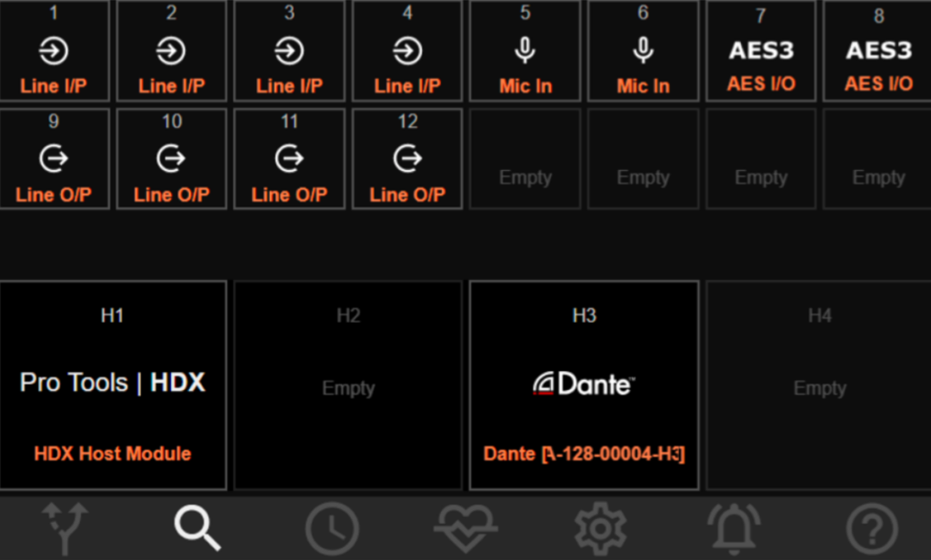
Task: Select slot 5 Mic In module
Action: click(x=526, y=51)
